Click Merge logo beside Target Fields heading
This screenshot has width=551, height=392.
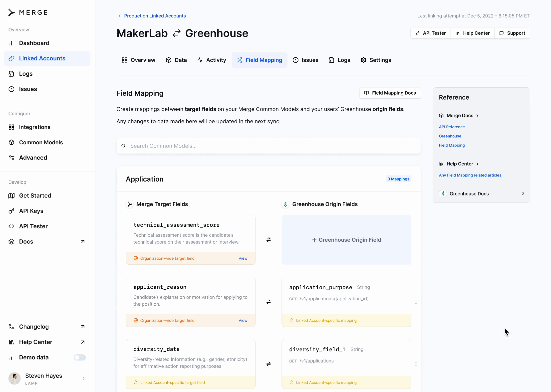[129, 204]
